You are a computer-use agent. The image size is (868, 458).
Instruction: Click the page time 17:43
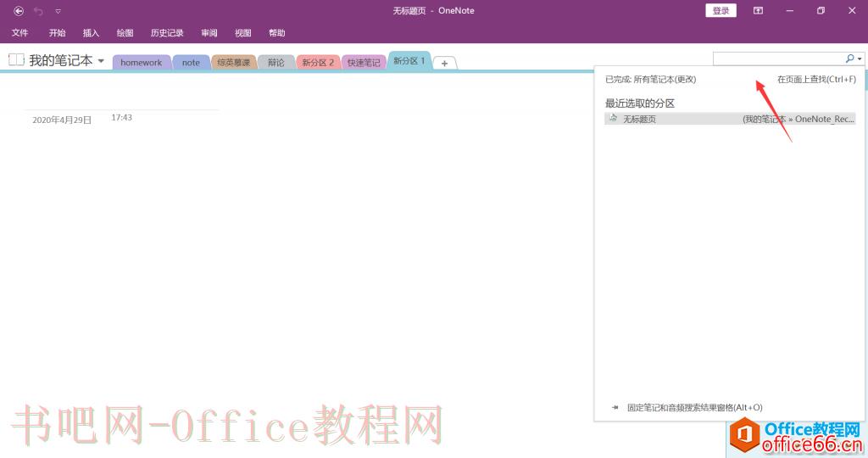[122, 117]
